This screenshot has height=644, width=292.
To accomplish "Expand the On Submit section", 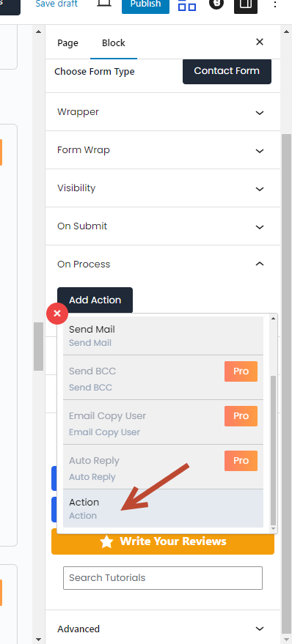I will coord(163,226).
